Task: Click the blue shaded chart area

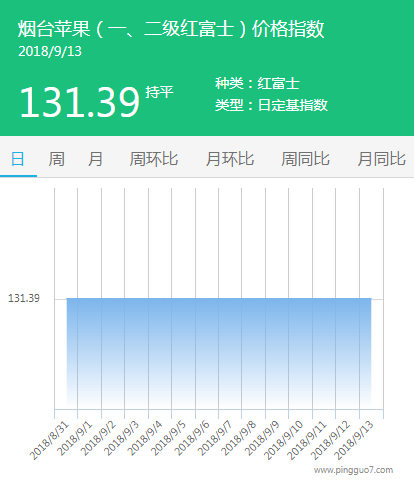Action: click(x=219, y=353)
